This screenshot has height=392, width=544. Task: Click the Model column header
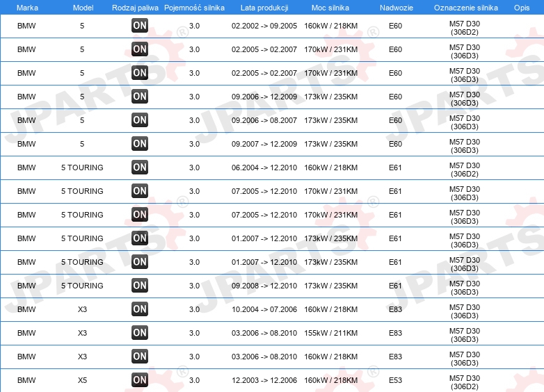point(83,8)
